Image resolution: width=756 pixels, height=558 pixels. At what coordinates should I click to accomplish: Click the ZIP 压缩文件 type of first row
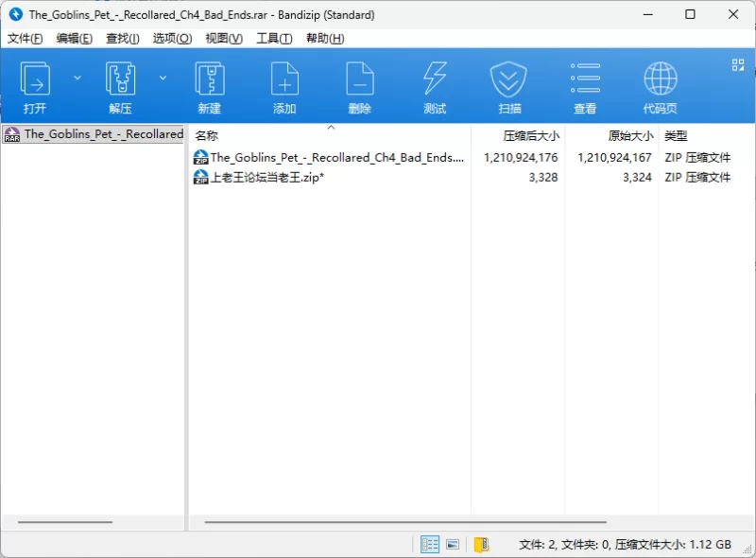tap(697, 157)
